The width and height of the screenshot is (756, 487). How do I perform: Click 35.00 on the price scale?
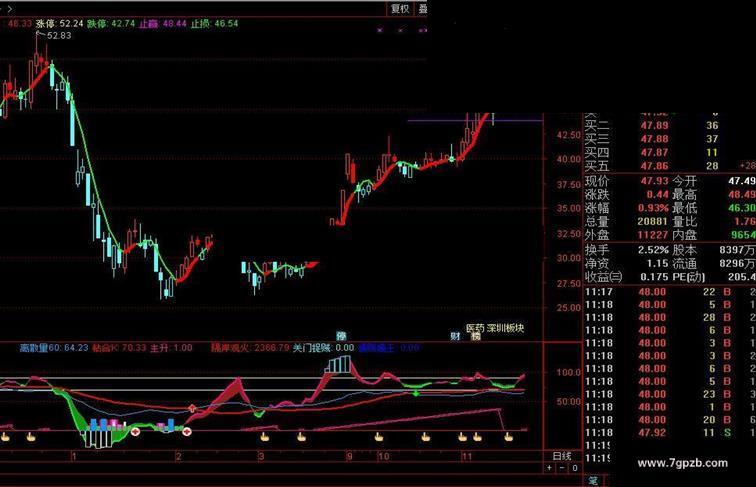click(x=569, y=208)
